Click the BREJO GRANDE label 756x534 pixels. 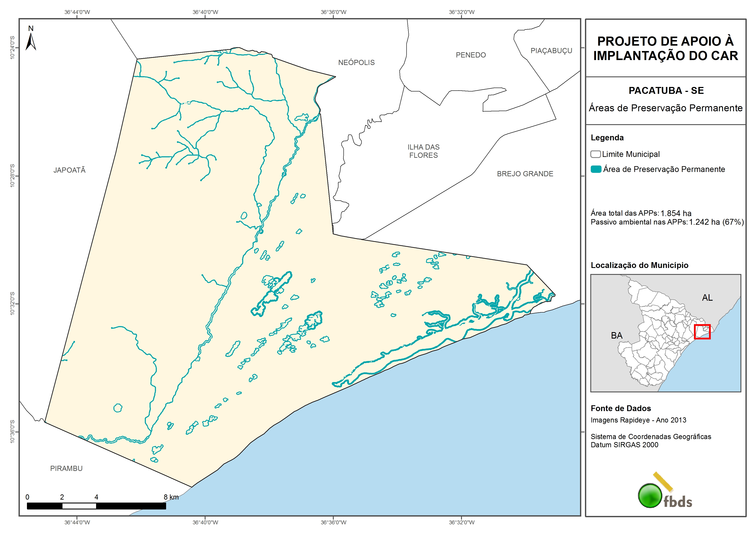(x=525, y=174)
